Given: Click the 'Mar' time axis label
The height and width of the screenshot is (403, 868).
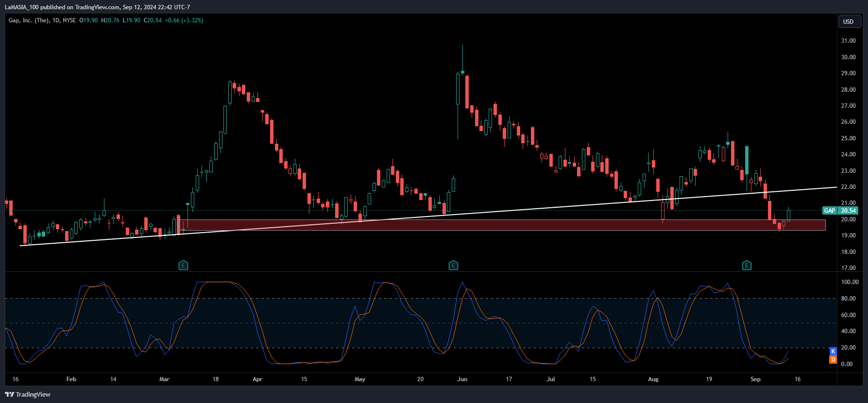Looking at the screenshot, I should click(x=164, y=379).
